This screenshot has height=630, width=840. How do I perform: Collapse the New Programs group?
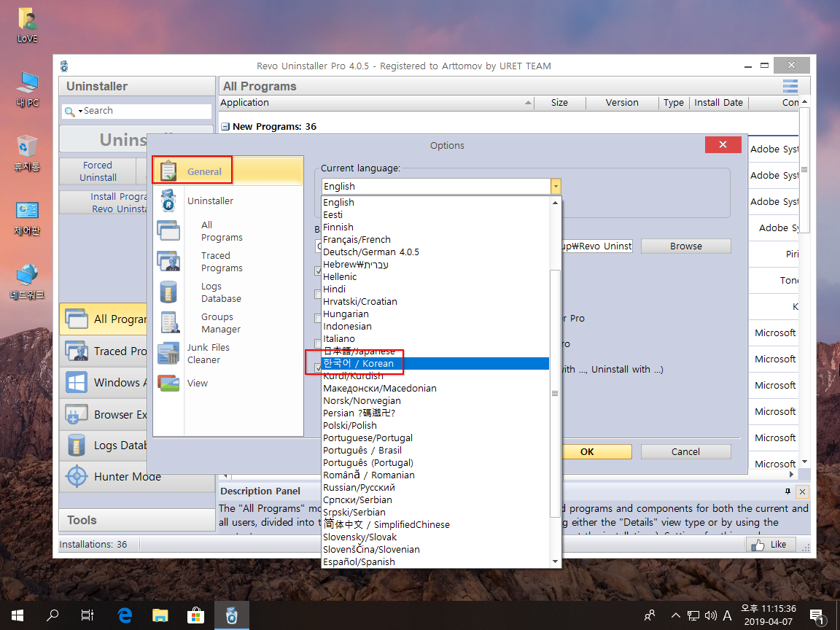(x=225, y=127)
